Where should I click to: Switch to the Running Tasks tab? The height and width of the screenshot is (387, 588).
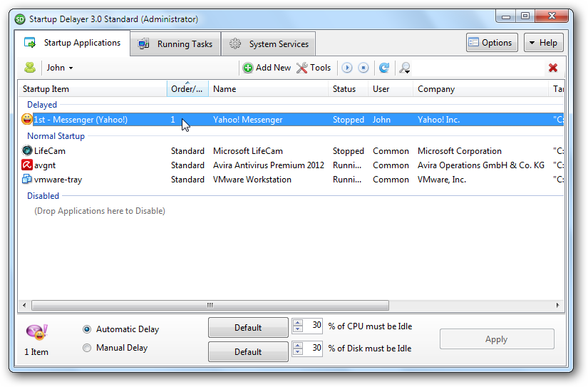[x=175, y=44]
